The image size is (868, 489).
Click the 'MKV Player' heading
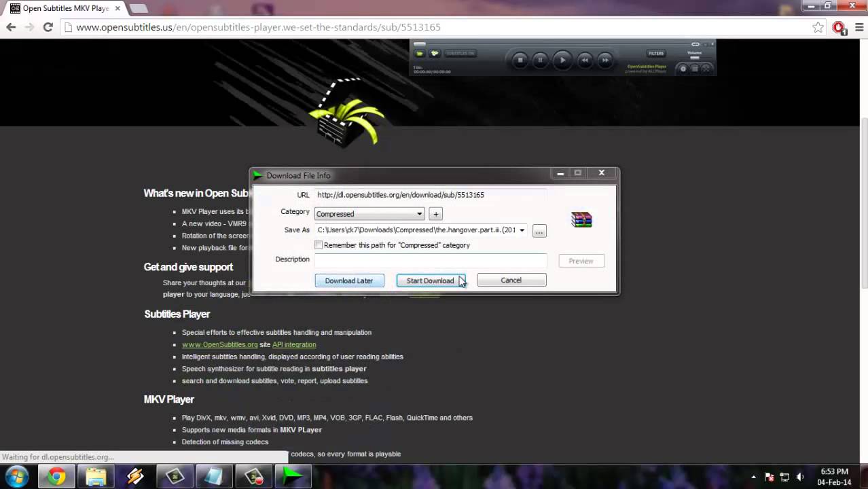[x=168, y=399]
